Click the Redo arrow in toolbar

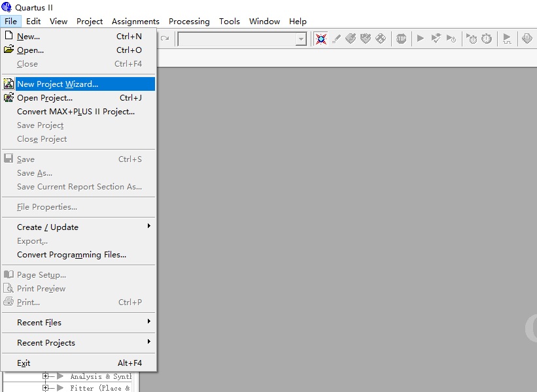pyautogui.click(x=165, y=39)
